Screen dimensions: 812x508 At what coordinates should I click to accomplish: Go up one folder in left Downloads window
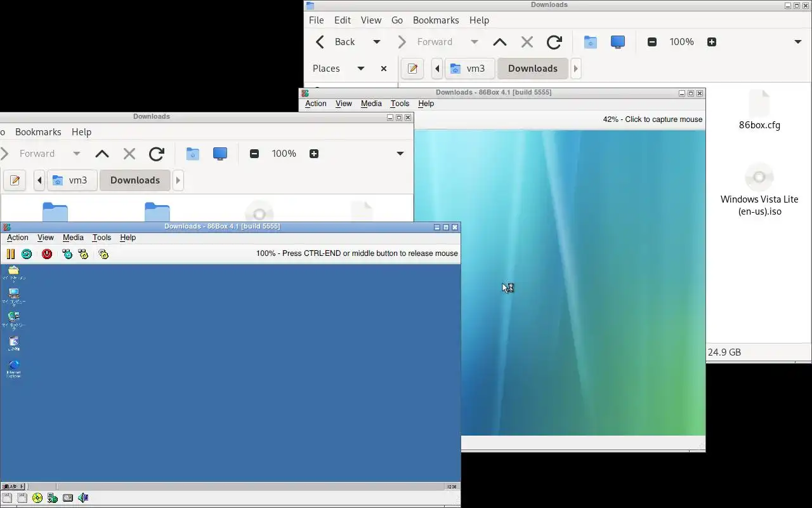(x=102, y=154)
